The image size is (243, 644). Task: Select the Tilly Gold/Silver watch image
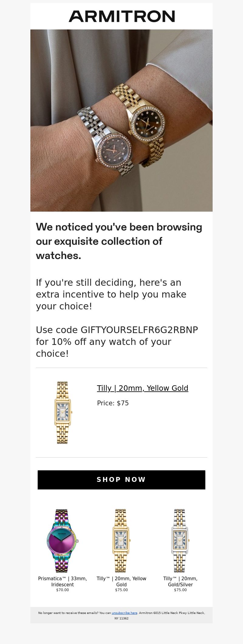[180, 541]
